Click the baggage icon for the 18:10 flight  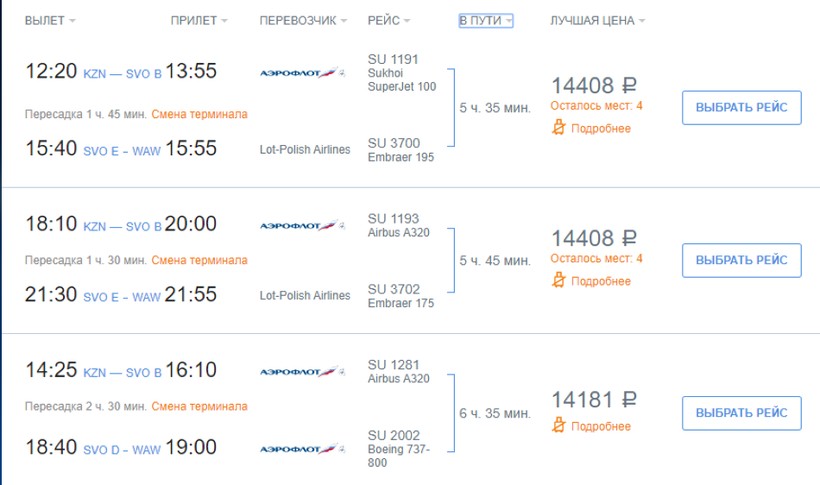click(560, 280)
